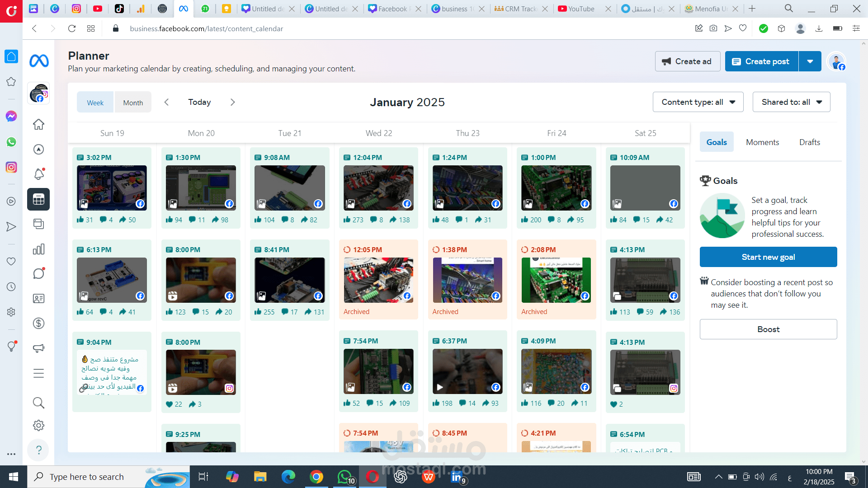
Task: Open Insights bar chart icon in sidebar
Action: (x=38, y=249)
